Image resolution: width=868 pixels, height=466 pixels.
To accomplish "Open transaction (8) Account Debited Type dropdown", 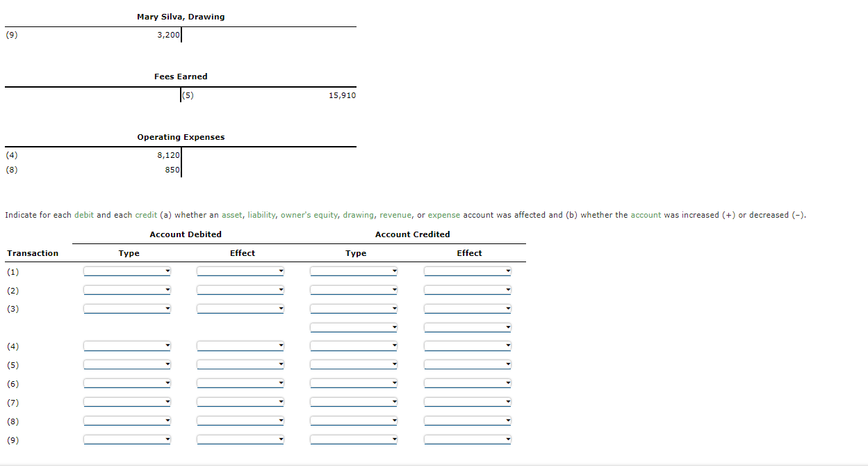I will click(x=127, y=421).
